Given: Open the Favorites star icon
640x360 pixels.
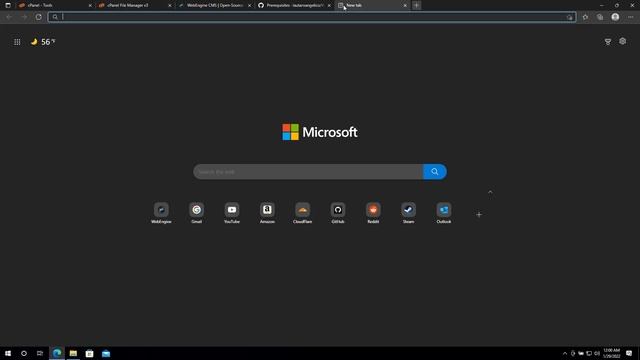Looking at the screenshot, I should tap(585, 17).
